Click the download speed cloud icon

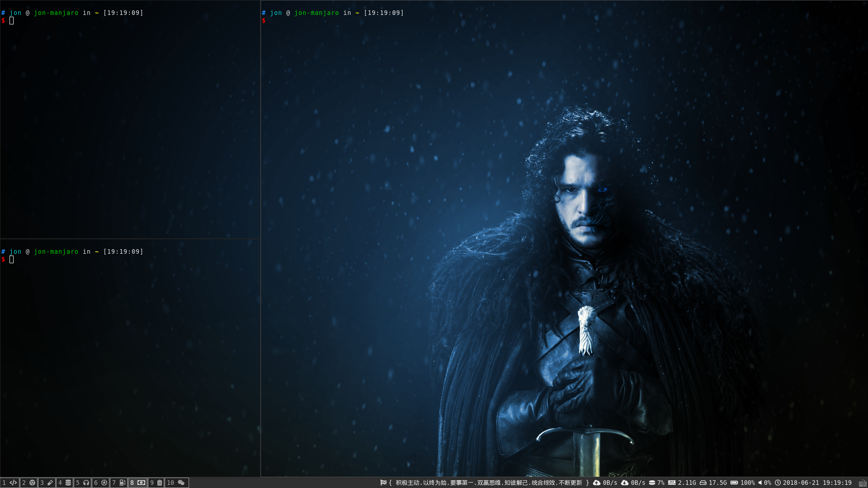pos(625,483)
